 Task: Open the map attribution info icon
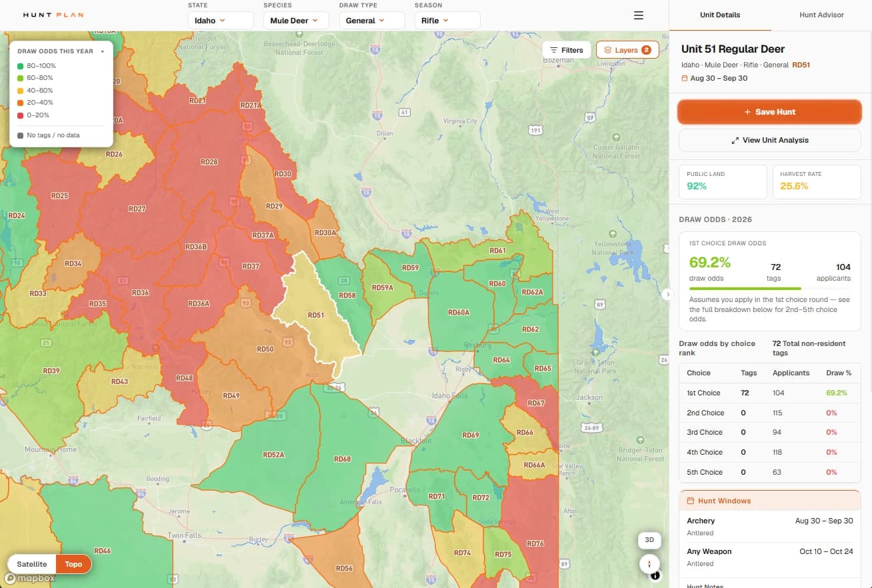tap(656, 575)
